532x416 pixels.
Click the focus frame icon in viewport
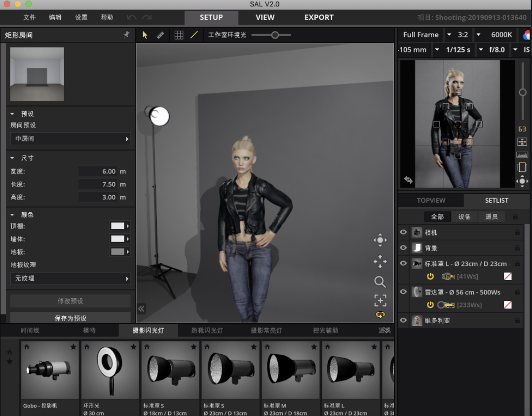[x=380, y=300]
